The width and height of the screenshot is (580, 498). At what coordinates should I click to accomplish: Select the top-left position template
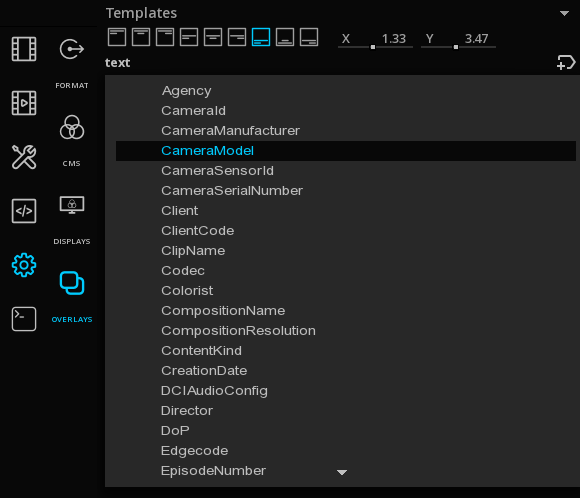click(x=117, y=37)
